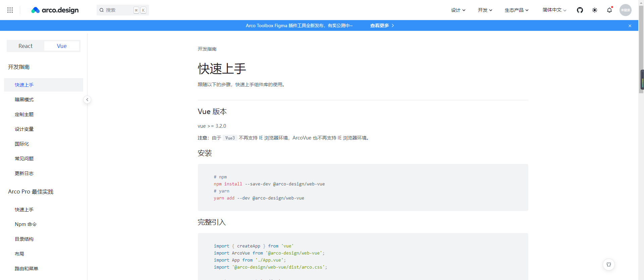Open 布局 sidebar item
Viewport: 644px width, 280px height.
[44, 254]
